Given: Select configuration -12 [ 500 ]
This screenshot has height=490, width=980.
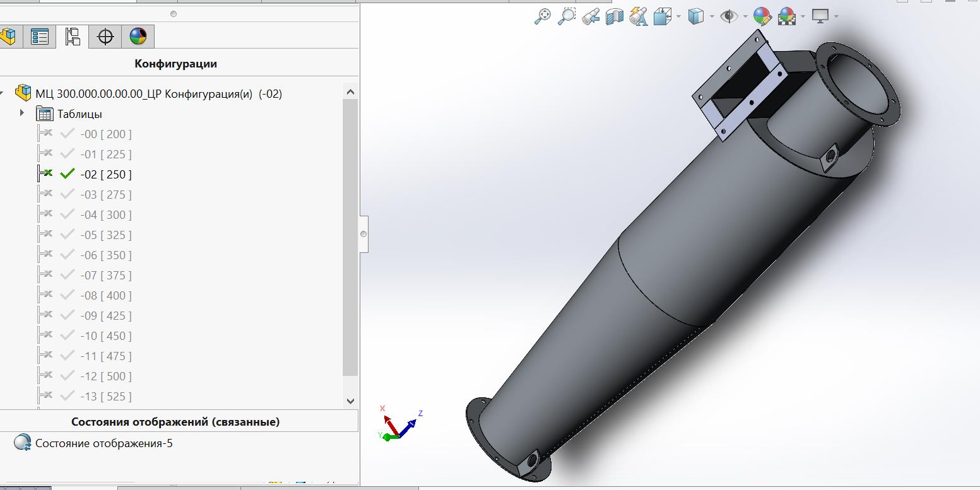Looking at the screenshot, I should click(106, 376).
